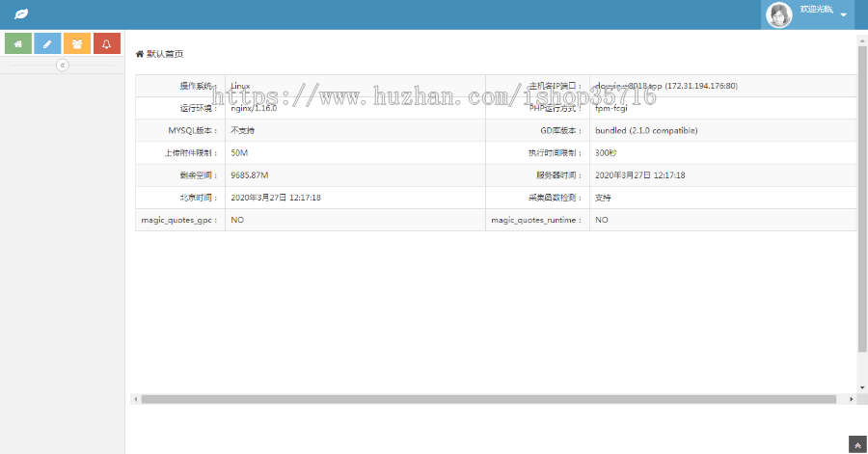Image resolution: width=868 pixels, height=454 pixels.
Task: Select the magic_quotes_runtime label
Action: tap(536, 220)
